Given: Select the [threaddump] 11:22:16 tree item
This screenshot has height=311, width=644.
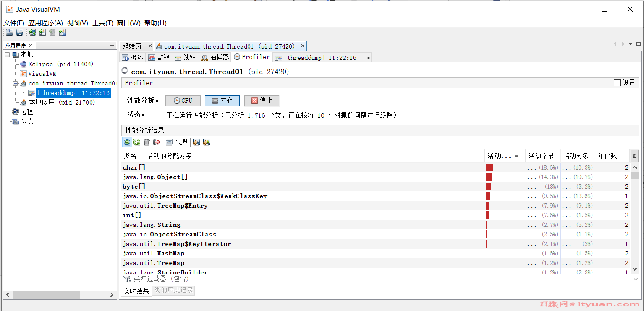Looking at the screenshot, I should (x=73, y=93).
